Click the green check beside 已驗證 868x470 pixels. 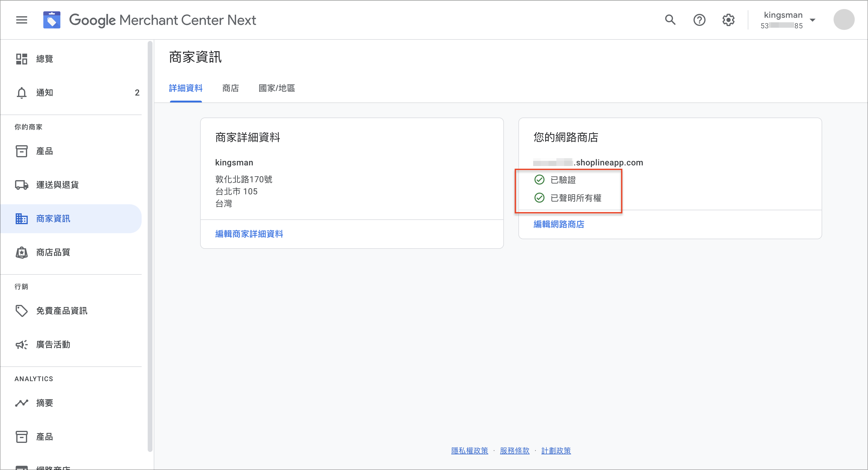pos(539,180)
